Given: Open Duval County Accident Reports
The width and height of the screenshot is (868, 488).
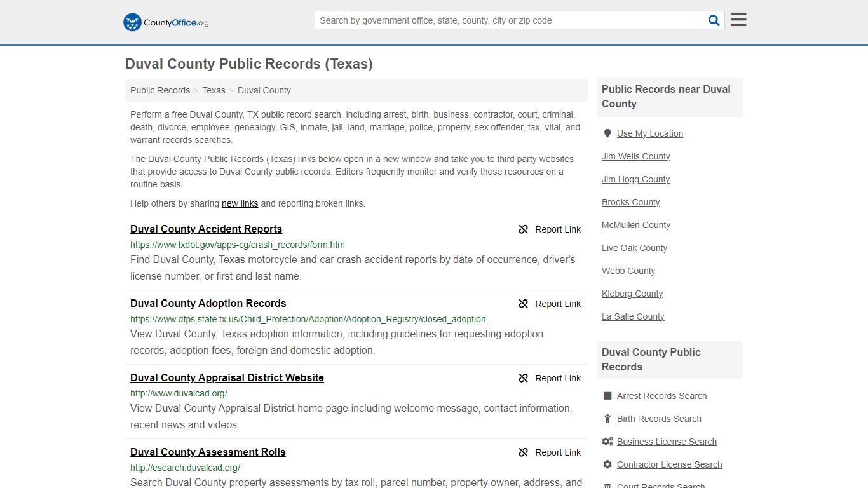Looking at the screenshot, I should (x=206, y=229).
